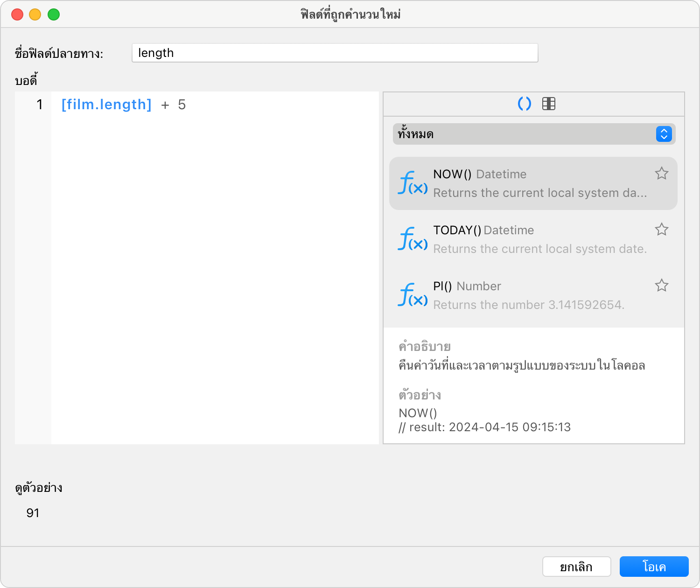Screen dimensions: 700x588
Task: Mark PI() function as favorite
Action: click(x=661, y=286)
